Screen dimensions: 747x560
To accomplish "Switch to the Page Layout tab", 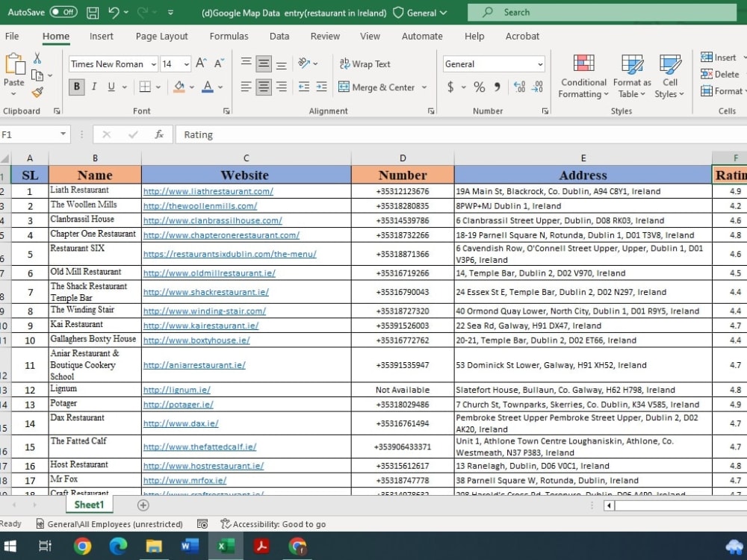I will click(161, 36).
